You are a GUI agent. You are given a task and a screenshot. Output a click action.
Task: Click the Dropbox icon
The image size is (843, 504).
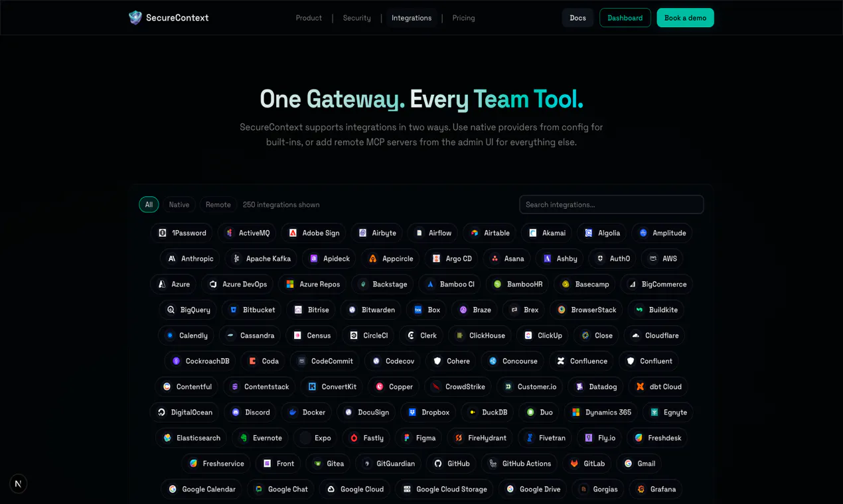(412, 412)
